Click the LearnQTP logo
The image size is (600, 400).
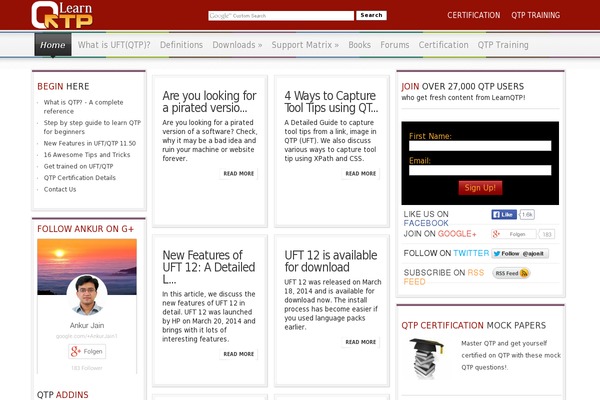click(62, 15)
